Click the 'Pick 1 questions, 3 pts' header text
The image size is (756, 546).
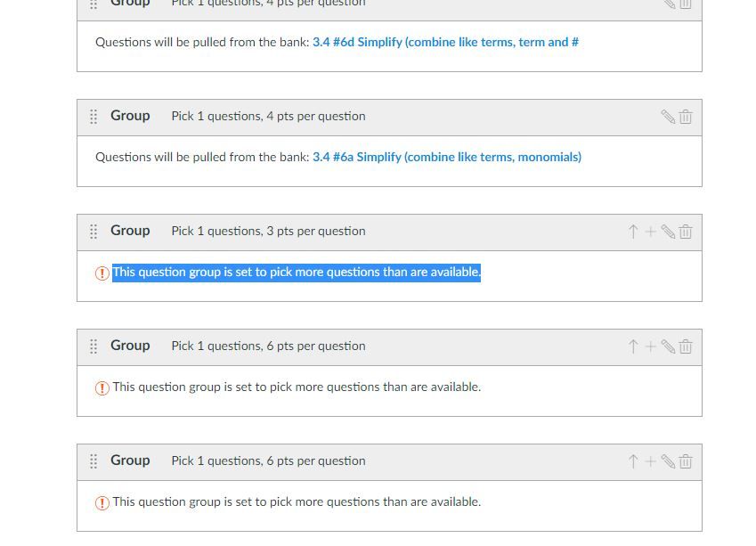[268, 231]
